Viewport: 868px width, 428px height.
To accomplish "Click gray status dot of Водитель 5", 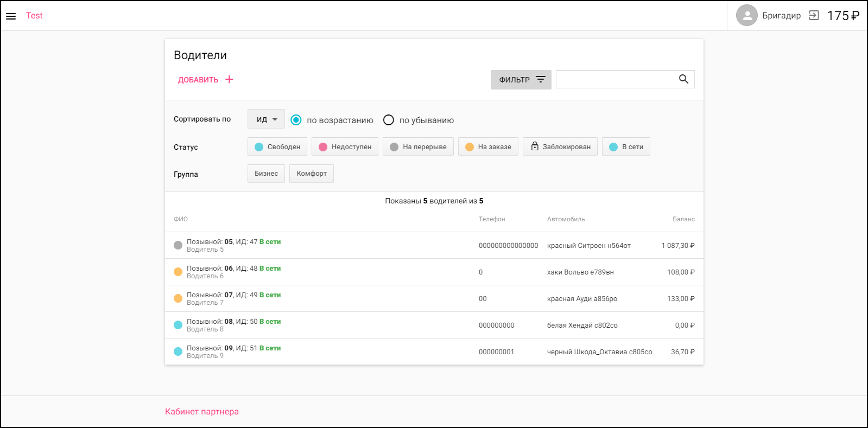I will pos(178,245).
